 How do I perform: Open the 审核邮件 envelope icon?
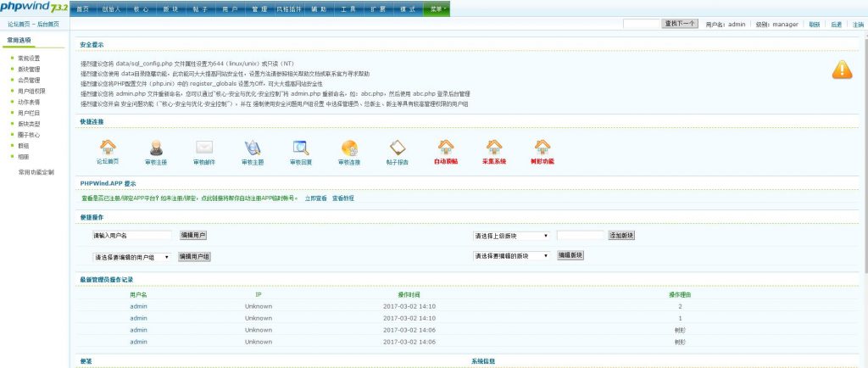(x=204, y=148)
